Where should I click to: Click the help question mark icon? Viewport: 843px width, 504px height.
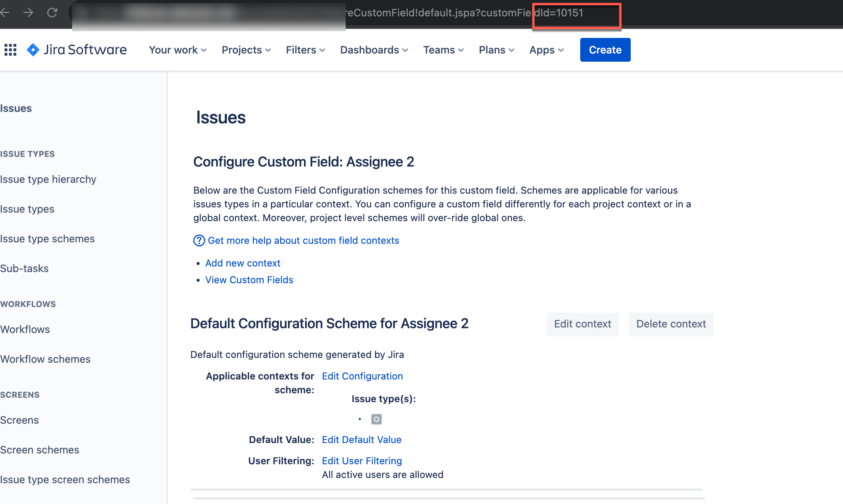[199, 240]
